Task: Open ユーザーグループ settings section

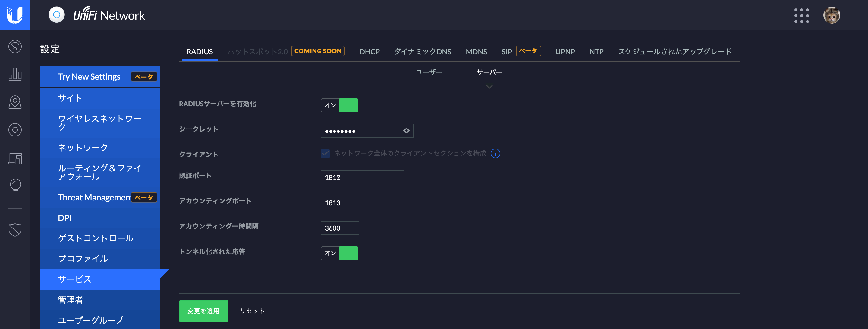Action: click(100, 320)
